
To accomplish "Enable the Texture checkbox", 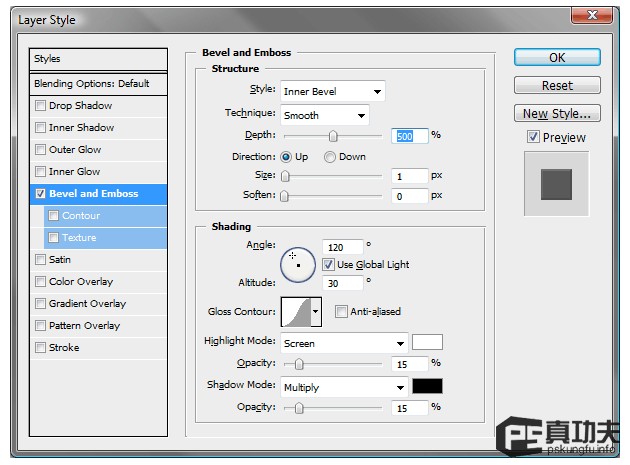I will click(x=53, y=238).
